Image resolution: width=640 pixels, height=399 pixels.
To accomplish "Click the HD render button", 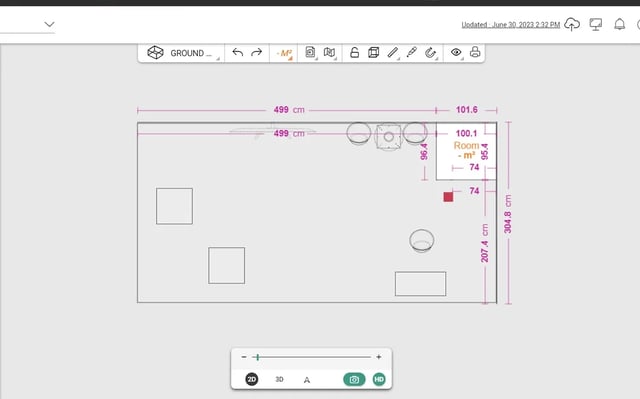I will 379,379.
